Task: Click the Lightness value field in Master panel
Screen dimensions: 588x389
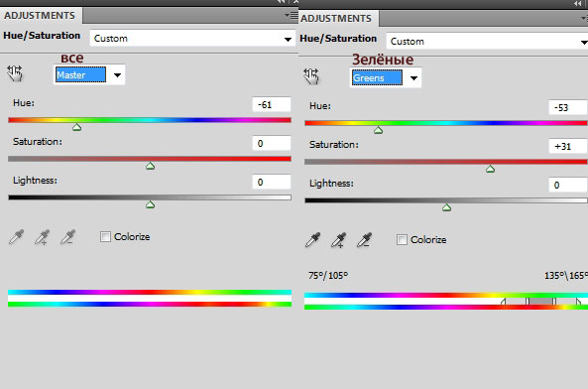Action: [x=272, y=182]
